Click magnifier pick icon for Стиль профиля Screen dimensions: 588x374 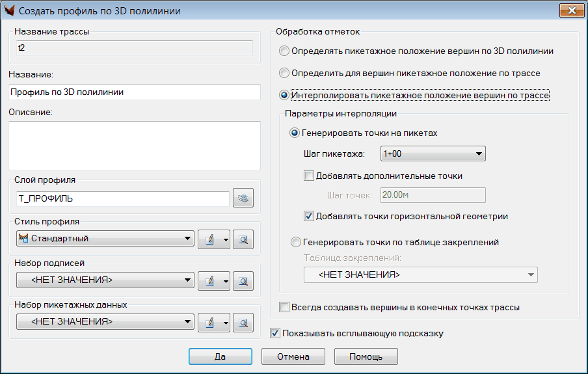[243, 239]
